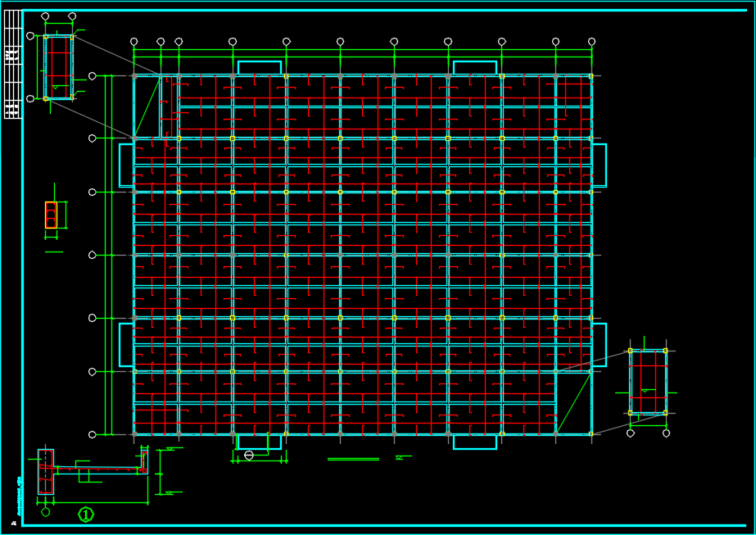
Task: Click the topmost grid axis bubble on left side
Action: tap(93, 76)
